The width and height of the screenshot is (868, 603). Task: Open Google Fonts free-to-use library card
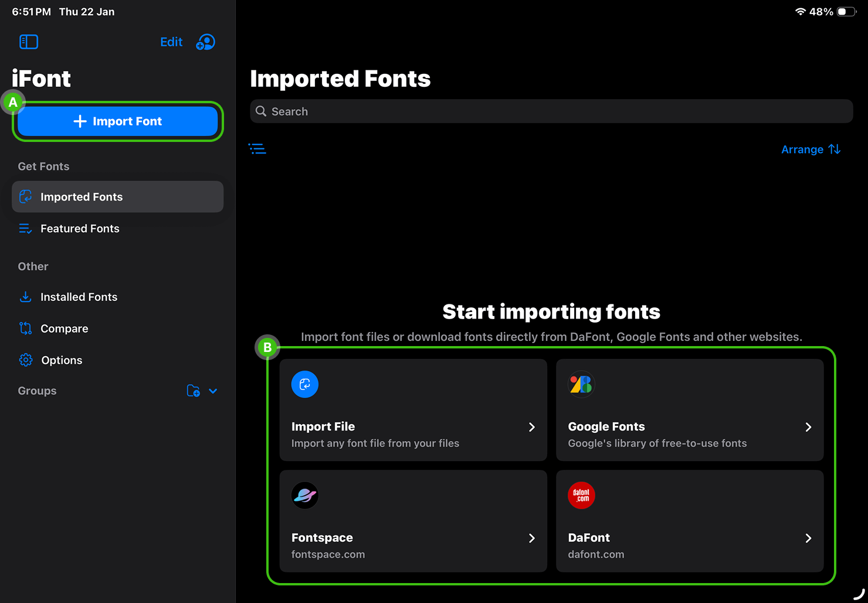[x=690, y=409]
